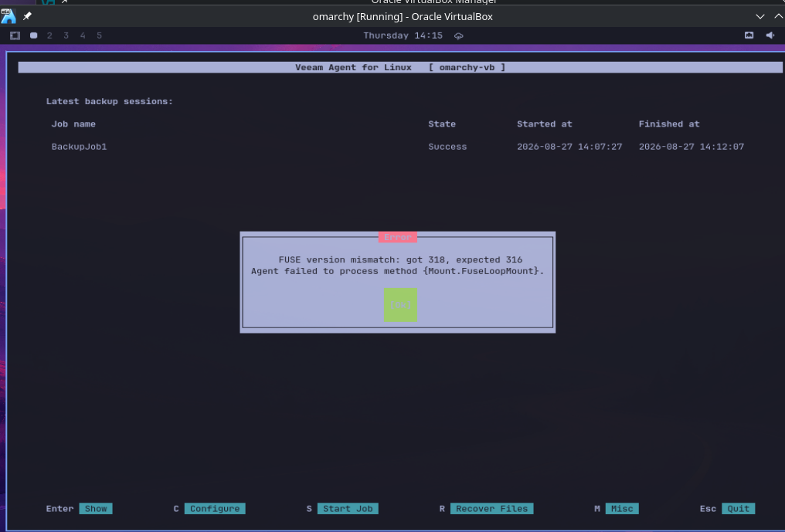Click the VirtualBox app icon in title bar
Viewport: 785px width, 532px height.
pos(8,16)
